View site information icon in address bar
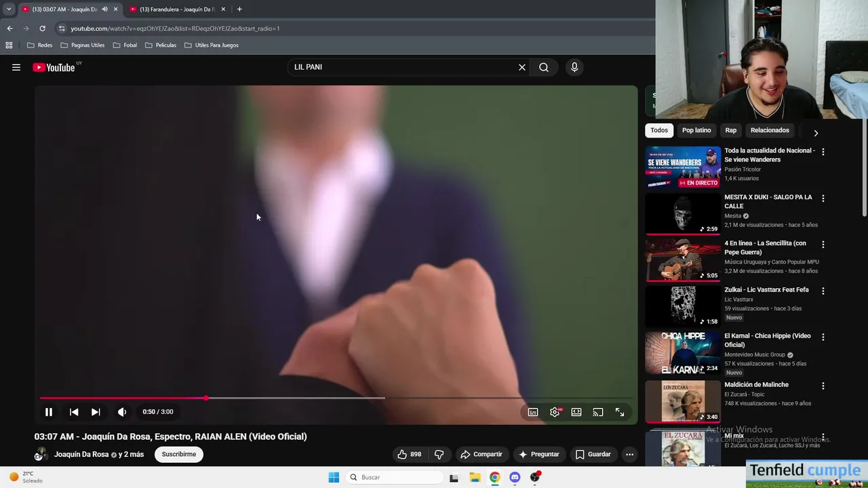 62,28
